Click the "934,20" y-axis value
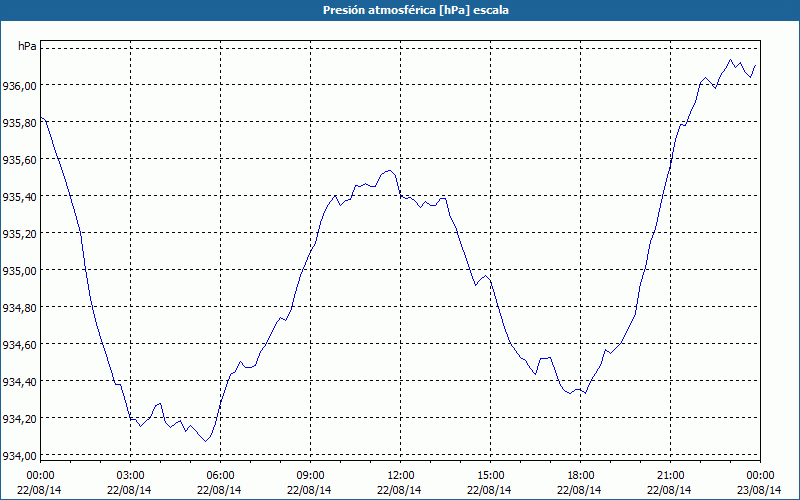 coord(19,419)
